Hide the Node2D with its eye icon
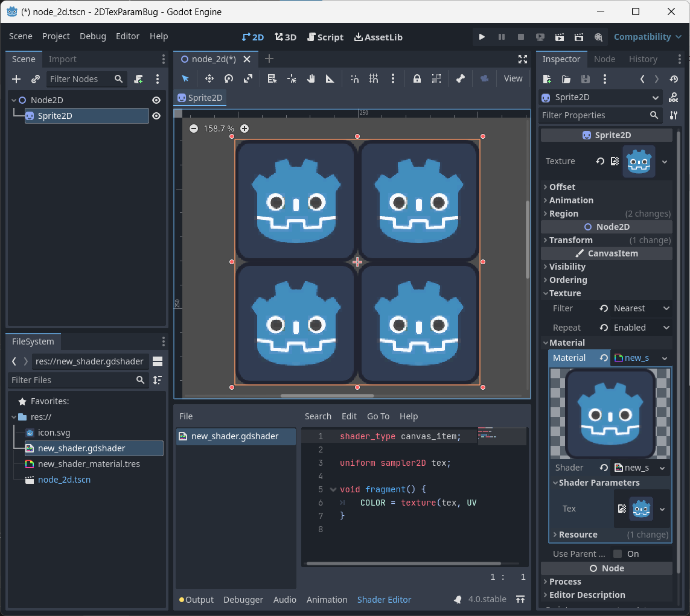690x616 pixels. (x=156, y=100)
